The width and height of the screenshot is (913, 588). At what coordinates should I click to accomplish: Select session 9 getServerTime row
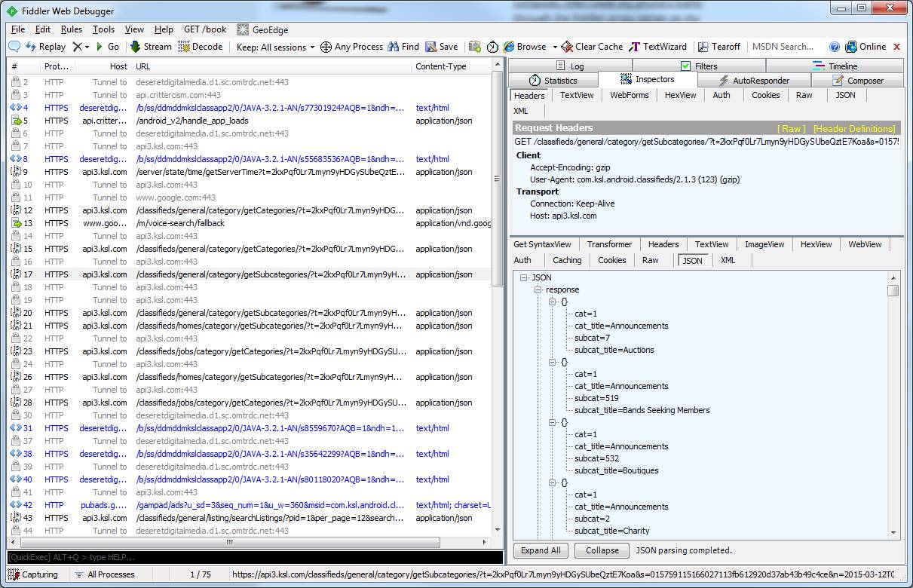coord(250,172)
